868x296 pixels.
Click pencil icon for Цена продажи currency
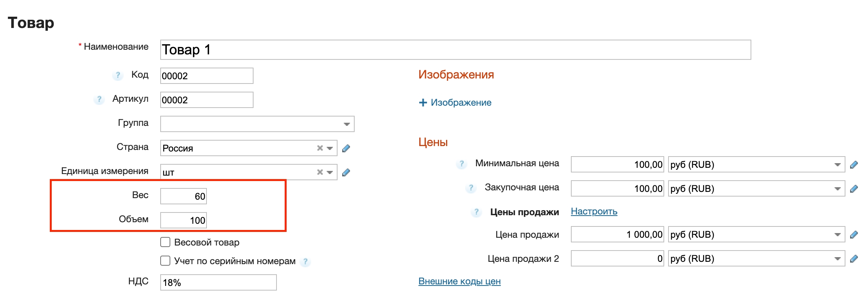pyautogui.click(x=854, y=235)
